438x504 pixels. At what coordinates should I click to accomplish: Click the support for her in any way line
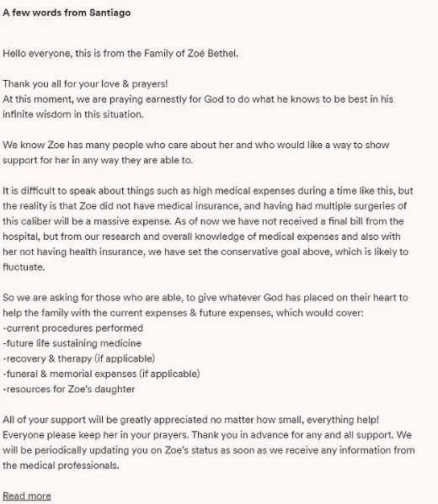click(98, 160)
